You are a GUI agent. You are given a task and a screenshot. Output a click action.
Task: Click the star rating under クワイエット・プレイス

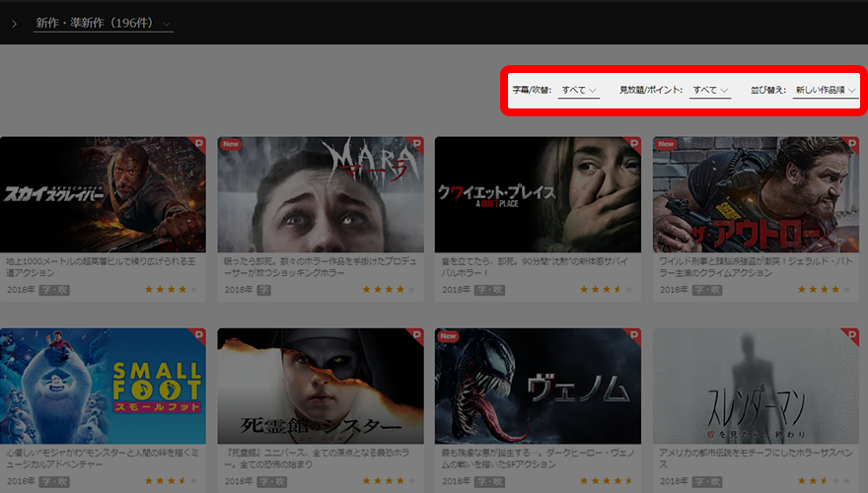[x=607, y=289]
